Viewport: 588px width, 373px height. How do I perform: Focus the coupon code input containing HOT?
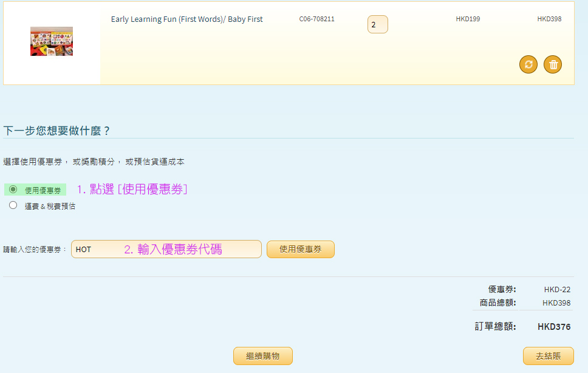pyautogui.click(x=166, y=249)
